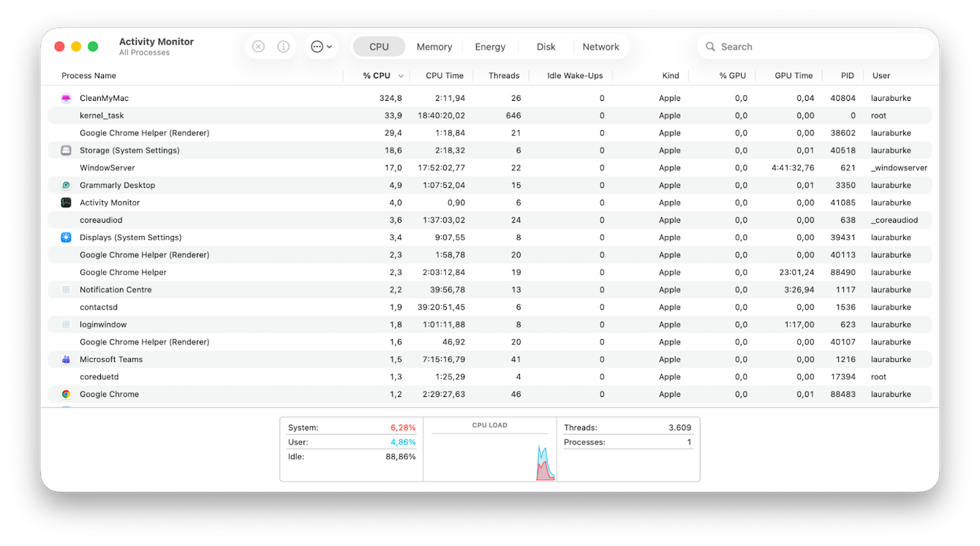980x546 pixels.
Task: Click the Notification Centre process icon
Action: [65, 289]
